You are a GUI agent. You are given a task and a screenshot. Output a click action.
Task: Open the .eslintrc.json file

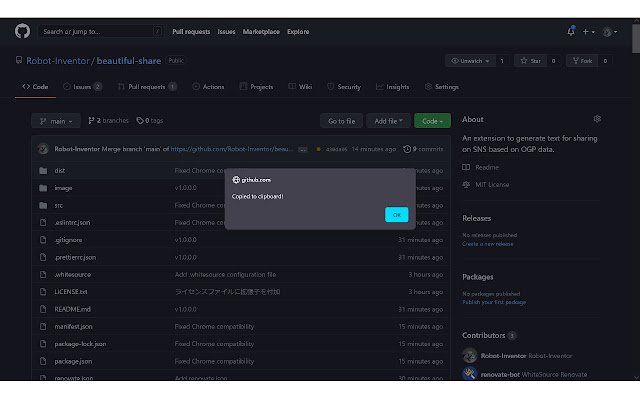[72, 222]
